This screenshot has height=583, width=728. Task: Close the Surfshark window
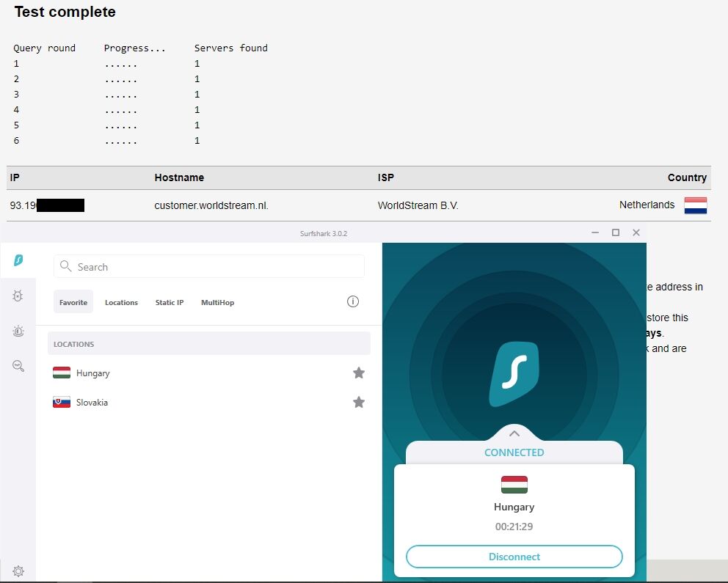[636, 232]
